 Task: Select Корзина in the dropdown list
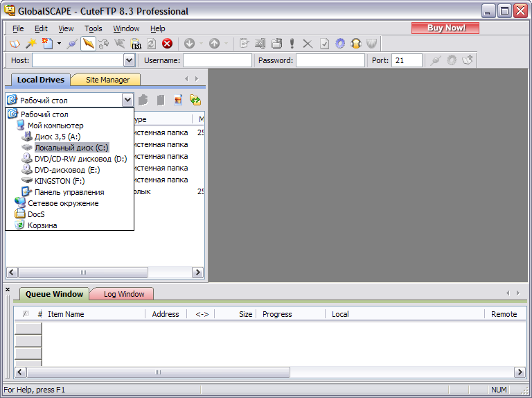pyautogui.click(x=42, y=225)
